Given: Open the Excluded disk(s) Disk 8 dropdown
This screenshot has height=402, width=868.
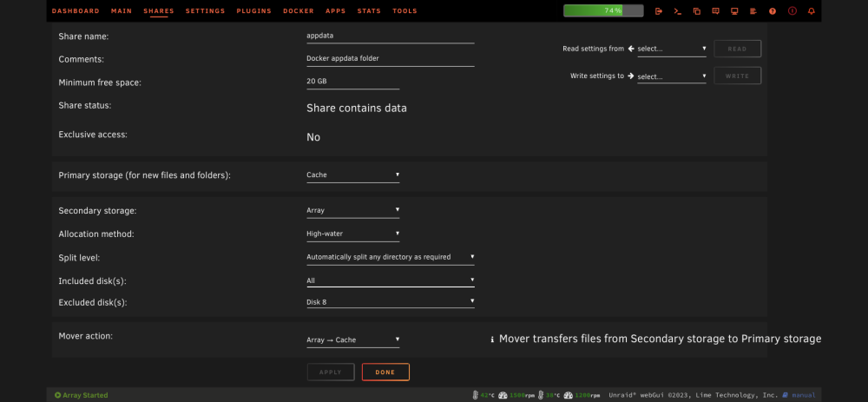Looking at the screenshot, I should pos(391,302).
